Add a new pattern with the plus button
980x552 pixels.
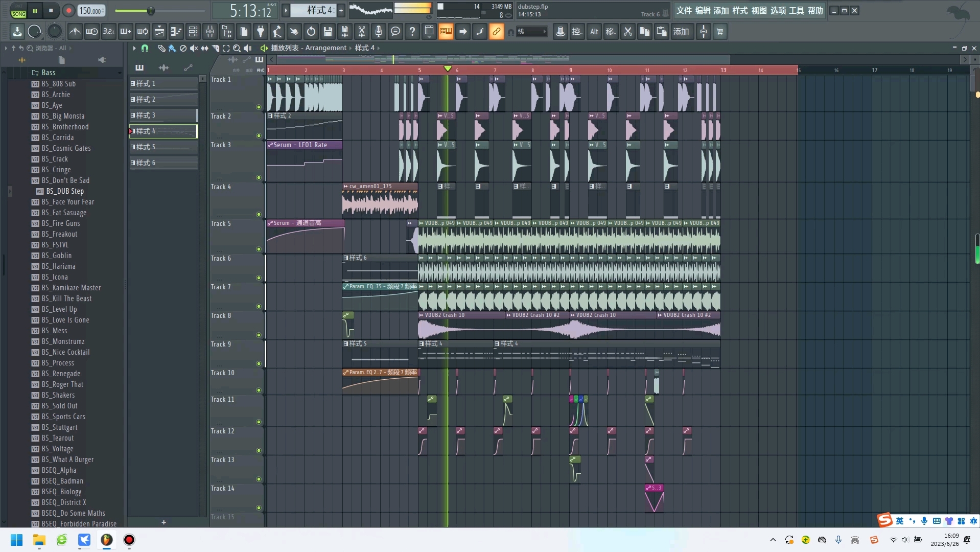point(341,10)
